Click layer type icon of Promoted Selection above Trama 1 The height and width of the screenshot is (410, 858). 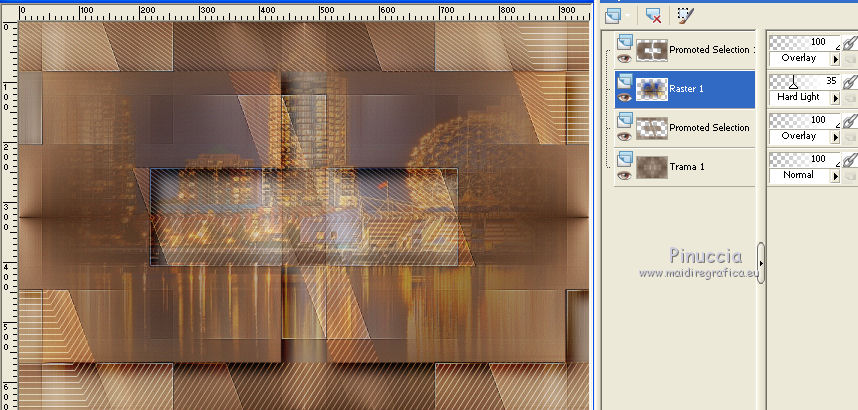coord(625,120)
